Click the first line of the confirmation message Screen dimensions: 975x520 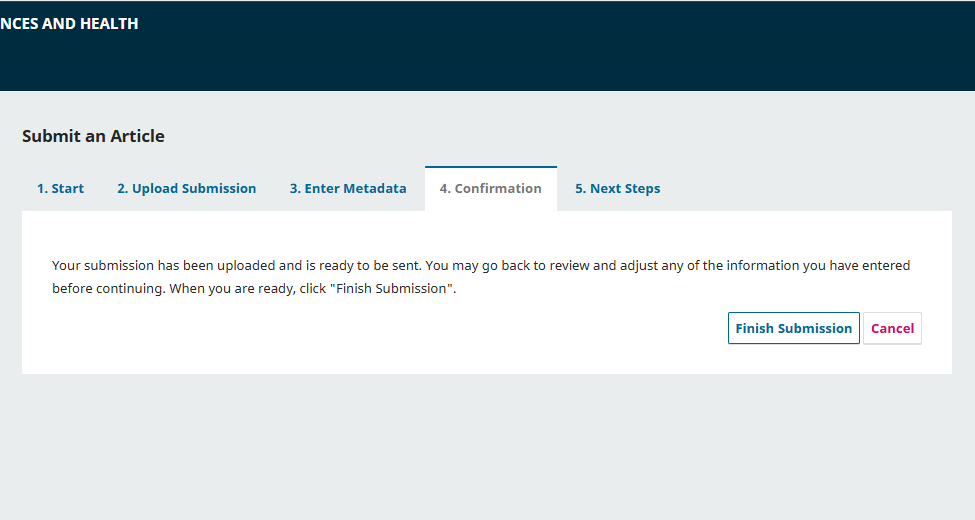click(x=480, y=266)
